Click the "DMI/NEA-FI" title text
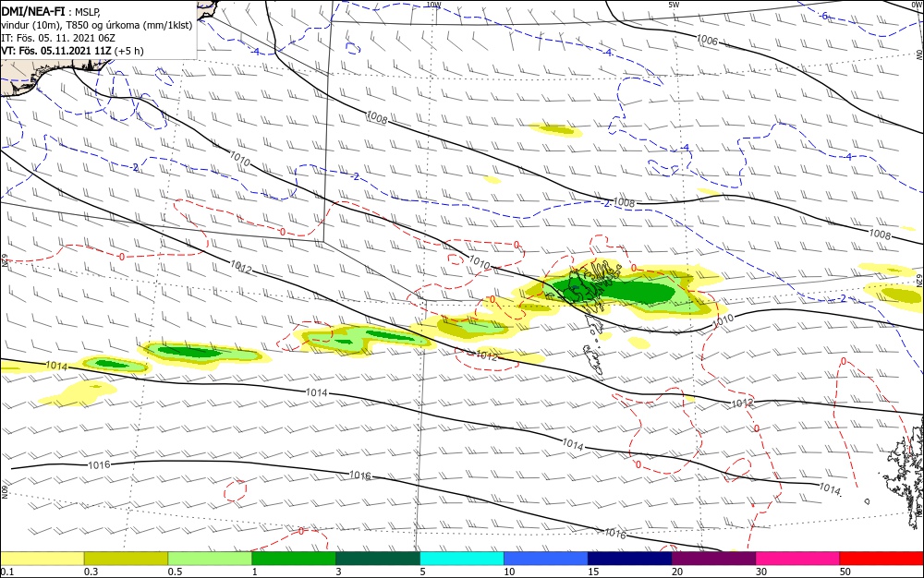The height and width of the screenshot is (578, 924). click(33, 10)
